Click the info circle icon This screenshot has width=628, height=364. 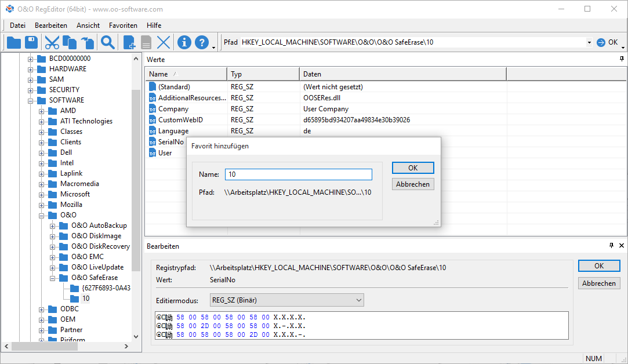[x=184, y=42]
